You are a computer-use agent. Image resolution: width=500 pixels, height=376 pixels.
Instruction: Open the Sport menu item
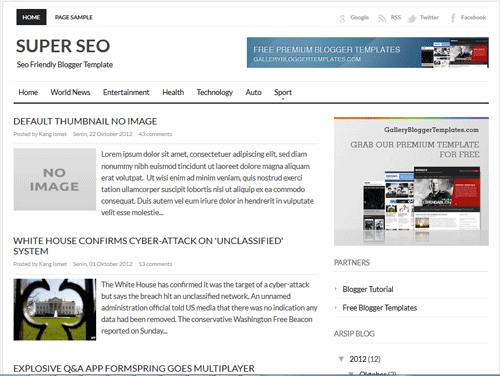click(283, 92)
